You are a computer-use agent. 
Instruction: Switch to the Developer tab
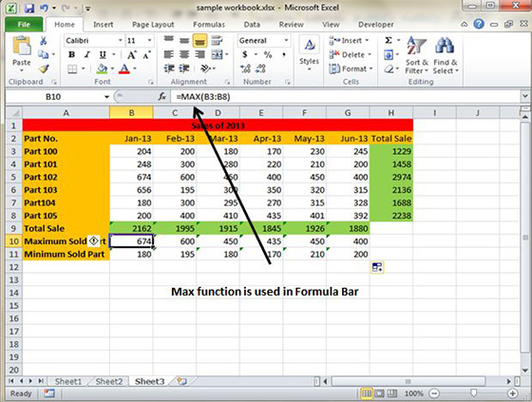coord(376,25)
